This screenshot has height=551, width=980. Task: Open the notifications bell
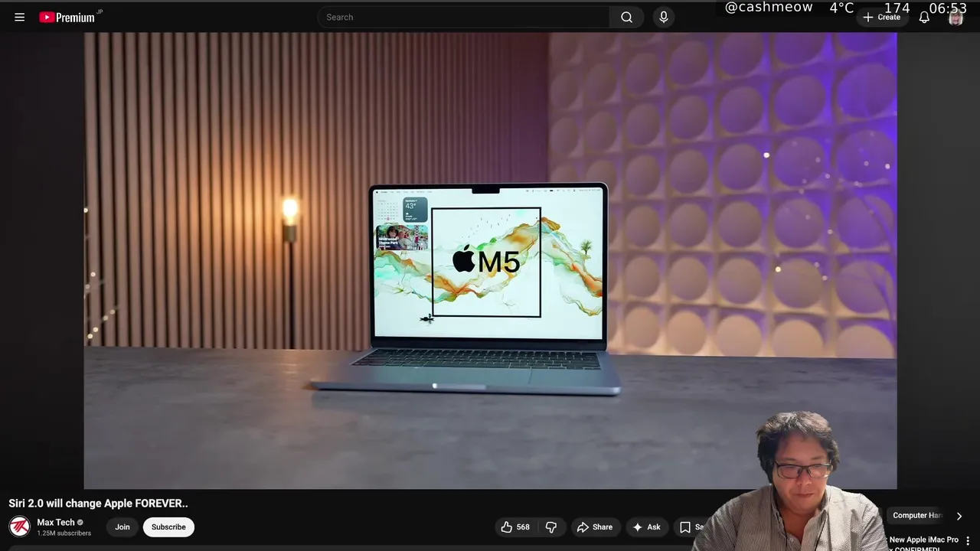tap(924, 17)
